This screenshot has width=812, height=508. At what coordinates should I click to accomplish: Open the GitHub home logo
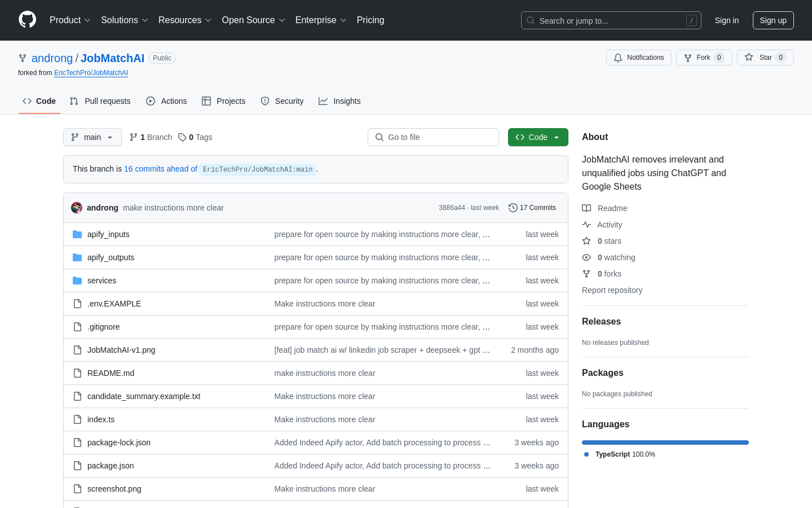[27, 20]
